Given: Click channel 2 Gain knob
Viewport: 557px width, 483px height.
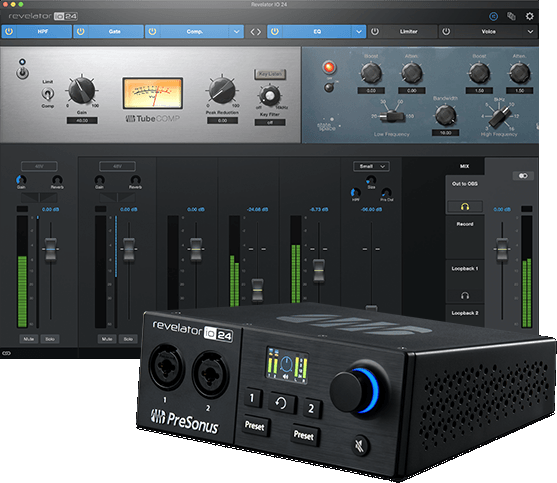Looking at the screenshot, I should [99, 180].
